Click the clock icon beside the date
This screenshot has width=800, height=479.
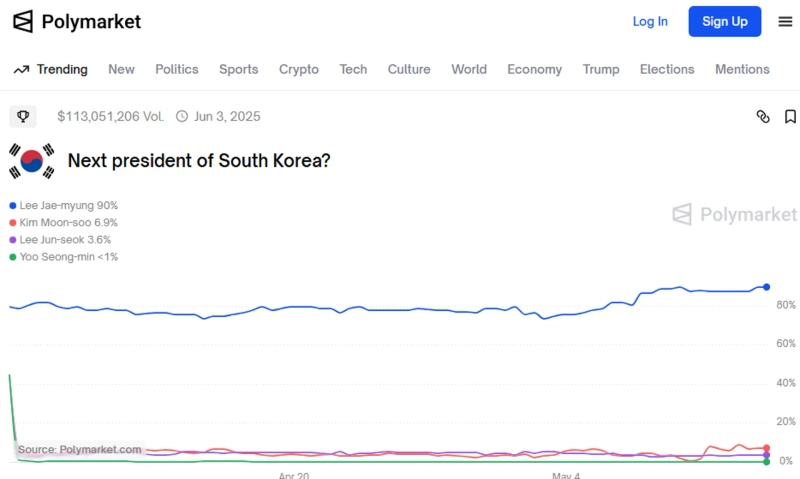pos(182,116)
